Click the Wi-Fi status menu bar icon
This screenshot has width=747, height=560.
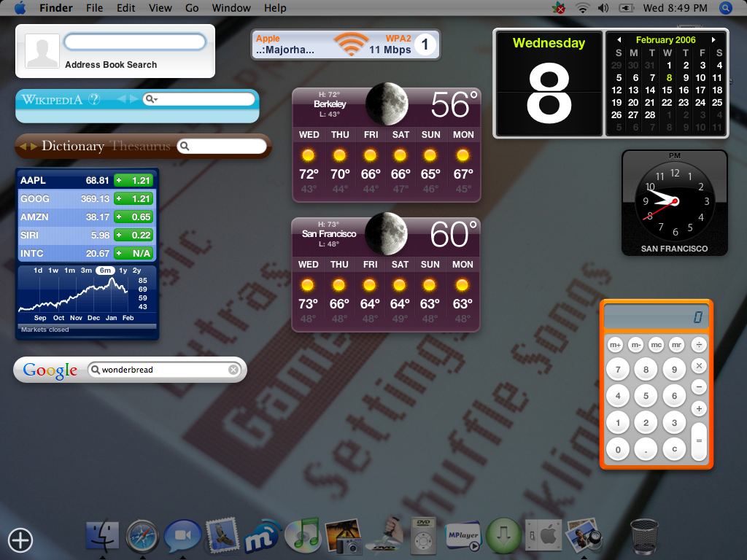click(582, 7)
